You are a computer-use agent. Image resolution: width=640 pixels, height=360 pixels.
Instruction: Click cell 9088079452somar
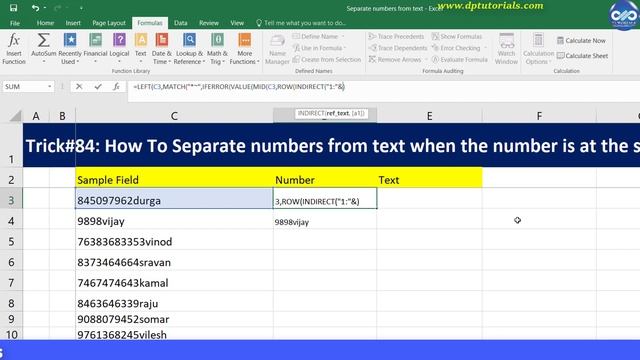[x=174, y=319]
